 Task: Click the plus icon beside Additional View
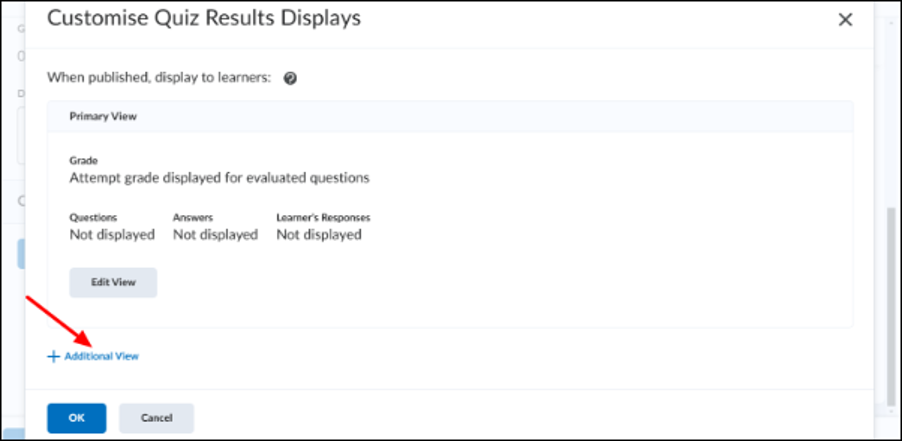click(x=53, y=357)
